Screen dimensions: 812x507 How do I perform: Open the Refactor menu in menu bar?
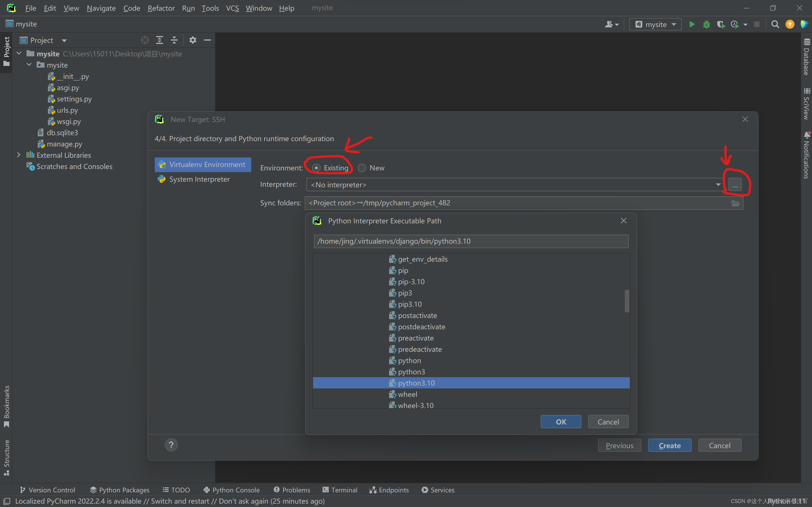pyautogui.click(x=161, y=8)
